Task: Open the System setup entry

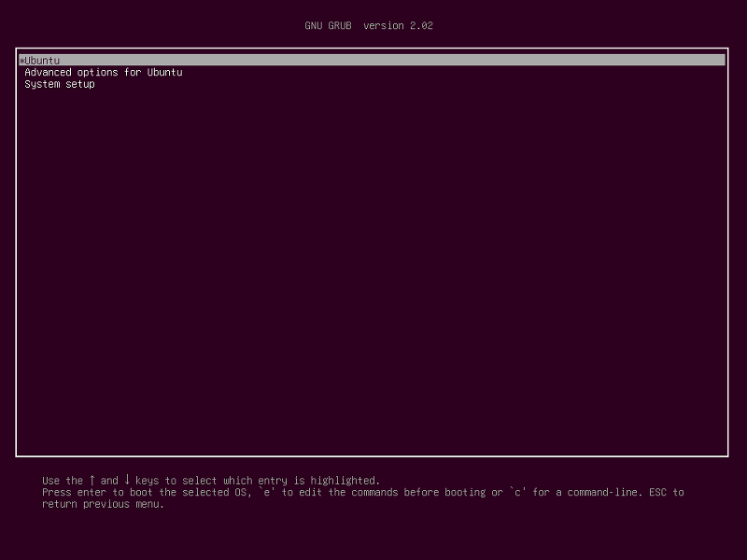Action: pyautogui.click(x=60, y=84)
